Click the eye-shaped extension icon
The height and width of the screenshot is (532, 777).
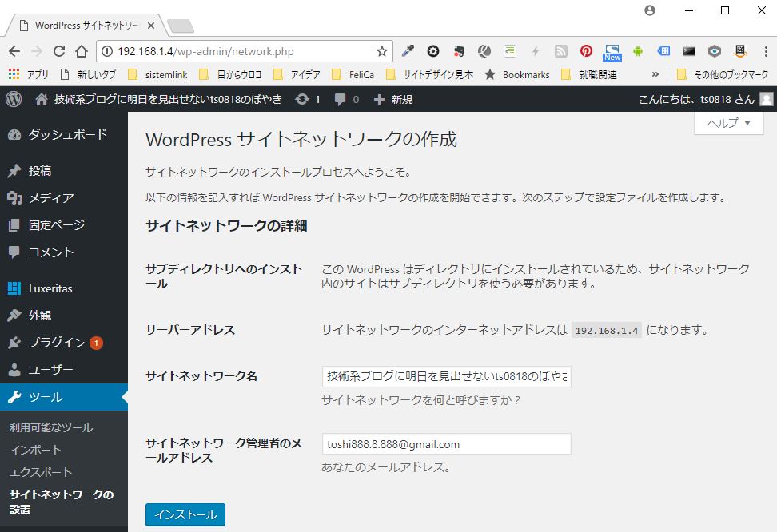[x=714, y=51]
